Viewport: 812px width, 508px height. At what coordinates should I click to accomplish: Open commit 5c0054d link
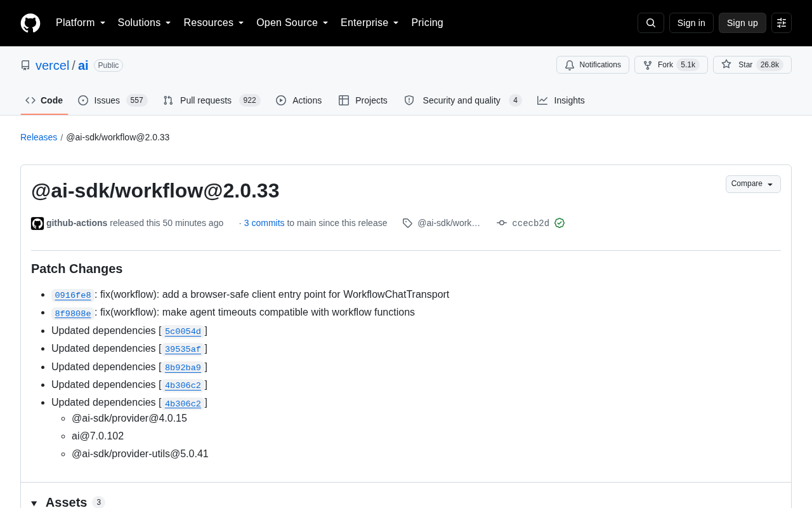click(x=183, y=331)
